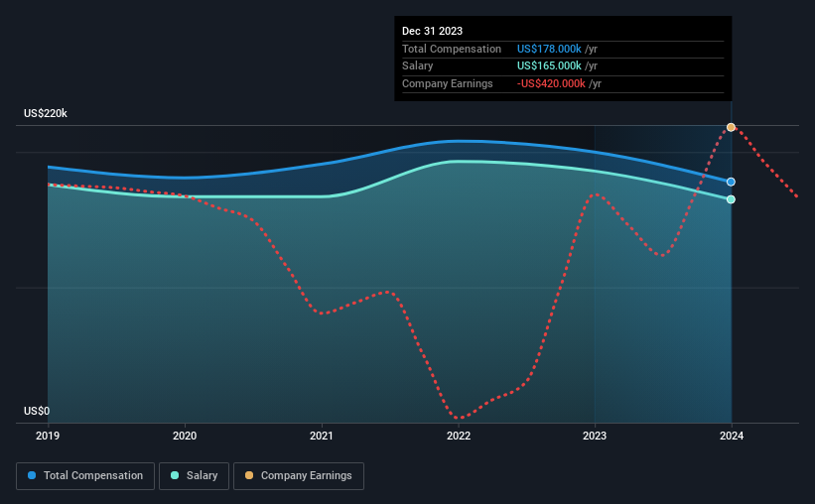The height and width of the screenshot is (504, 815).
Task: Click the orange dot in Company Earnings legend
Action: (x=249, y=475)
